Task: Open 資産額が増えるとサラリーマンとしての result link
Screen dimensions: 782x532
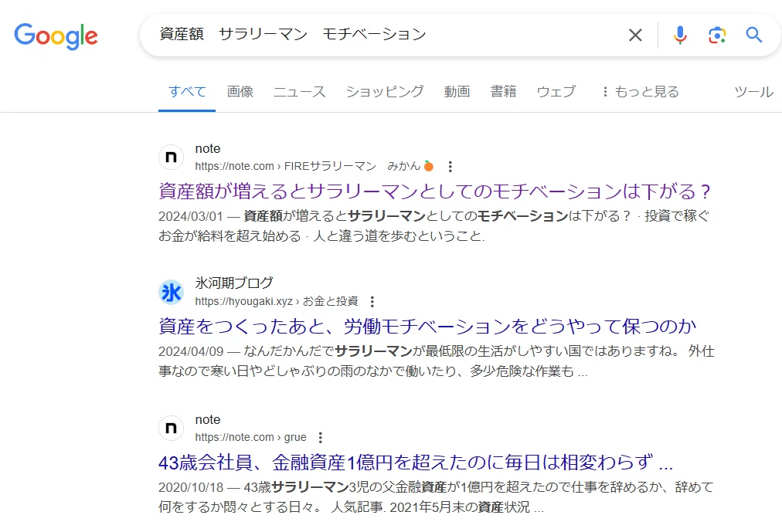Action: pyautogui.click(x=434, y=191)
